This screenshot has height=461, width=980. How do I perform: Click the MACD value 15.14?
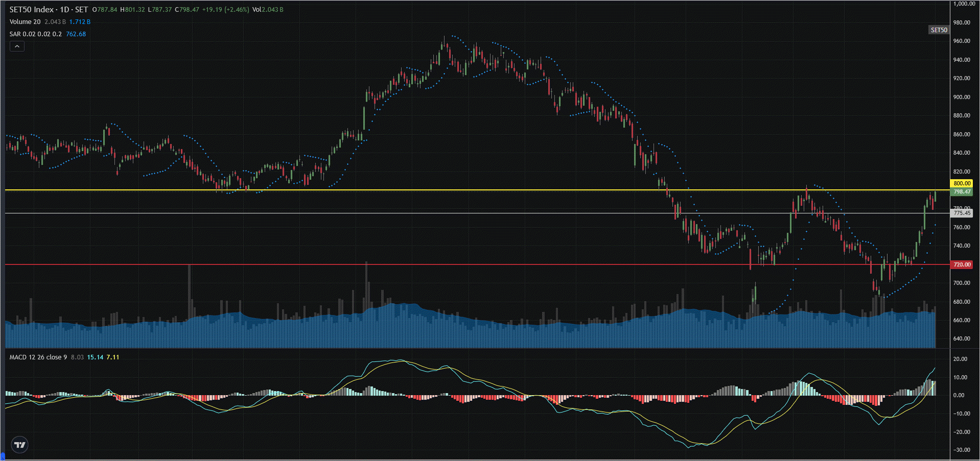pos(95,357)
